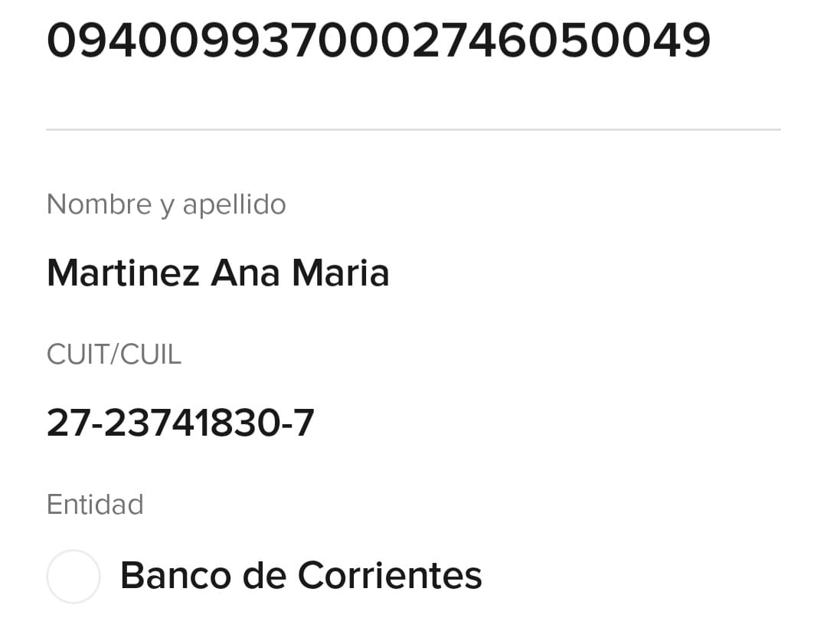Tap the Banco de Corrientes entity name
827x644 pixels.
pos(301,576)
